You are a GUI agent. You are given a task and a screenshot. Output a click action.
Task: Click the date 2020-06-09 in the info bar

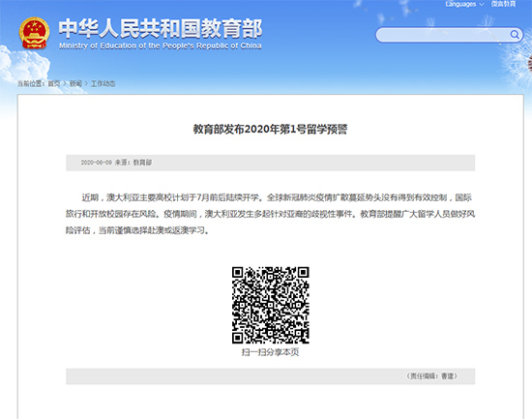(96, 163)
